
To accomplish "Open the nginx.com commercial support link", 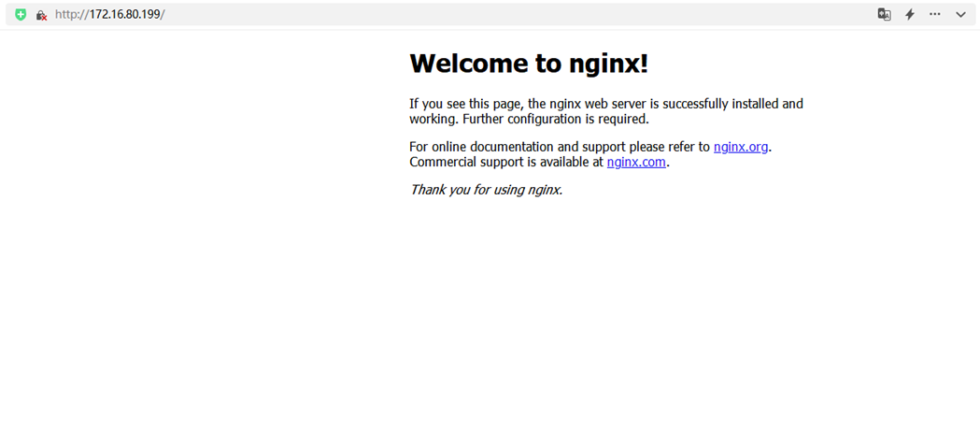I will tap(636, 163).
